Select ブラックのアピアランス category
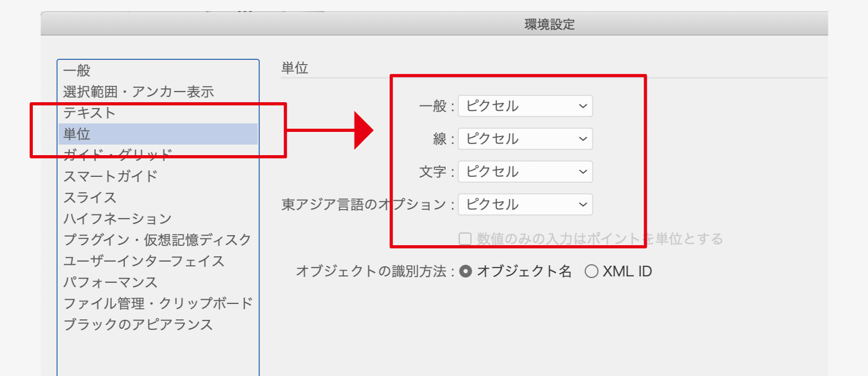Screen dimensions: 868x376 [138, 324]
